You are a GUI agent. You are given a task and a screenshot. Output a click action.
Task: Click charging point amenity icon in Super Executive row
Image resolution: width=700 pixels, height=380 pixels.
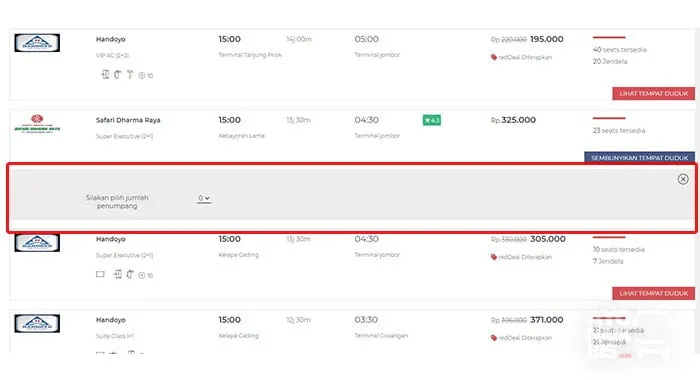point(117,274)
